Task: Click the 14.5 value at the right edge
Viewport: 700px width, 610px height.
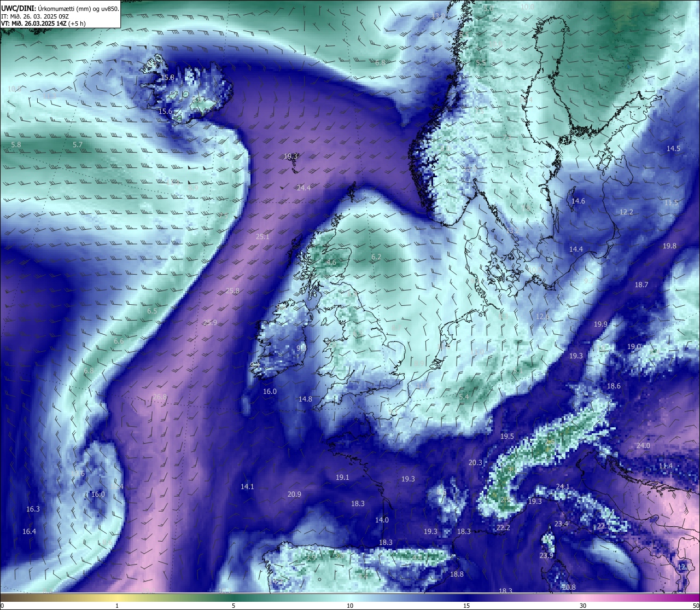Action: click(673, 149)
